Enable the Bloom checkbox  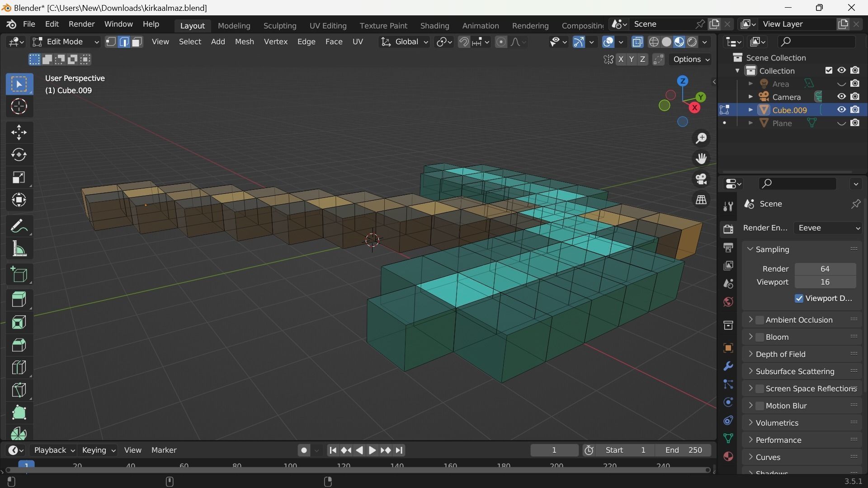[x=760, y=337]
